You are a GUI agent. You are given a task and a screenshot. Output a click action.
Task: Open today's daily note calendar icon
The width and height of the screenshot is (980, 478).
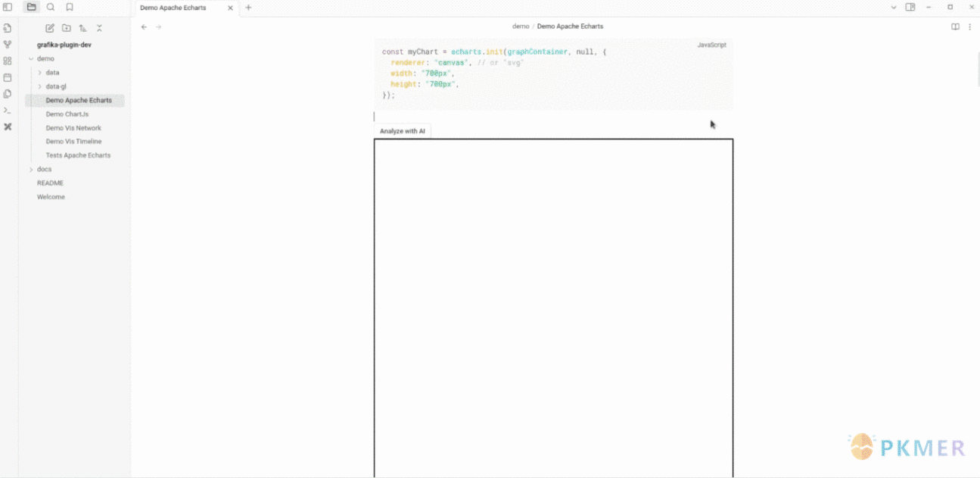pyautogui.click(x=8, y=77)
